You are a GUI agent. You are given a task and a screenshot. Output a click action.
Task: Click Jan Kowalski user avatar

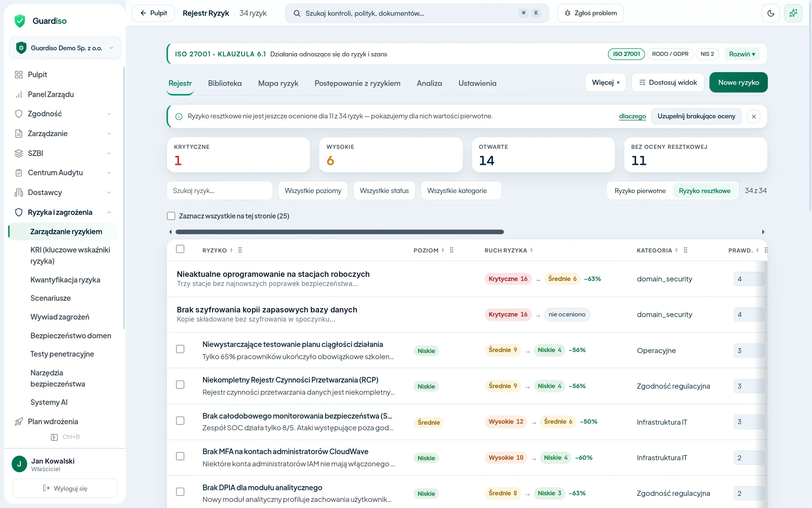(20, 464)
